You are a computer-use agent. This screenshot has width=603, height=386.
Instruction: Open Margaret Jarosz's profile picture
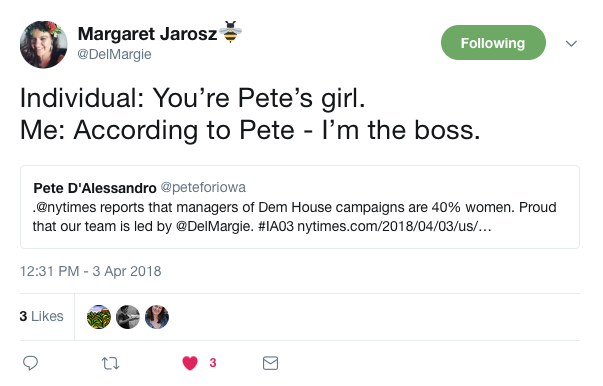(x=43, y=45)
